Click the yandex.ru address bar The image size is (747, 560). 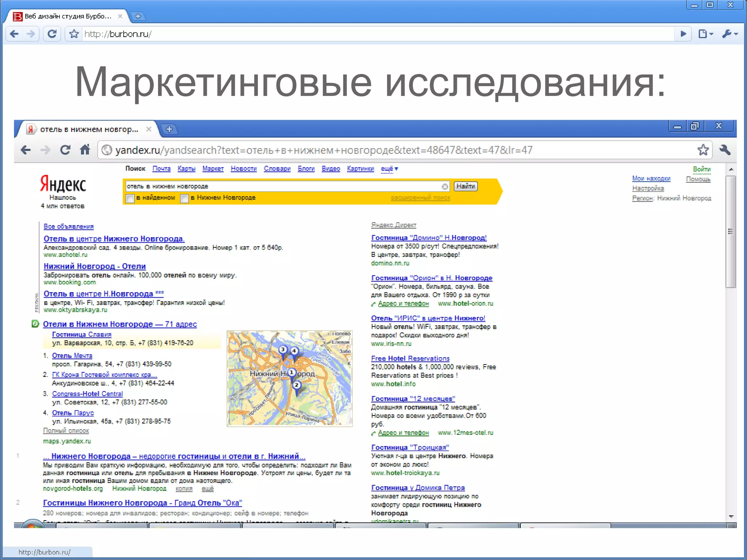click(x=404, y=150)
